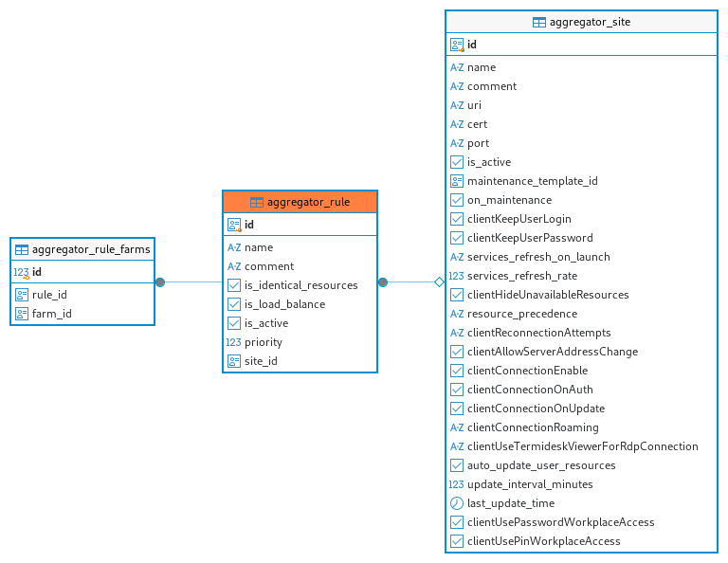
Task: Click the clock icon beside last_update_time
Action: [457, 503]
